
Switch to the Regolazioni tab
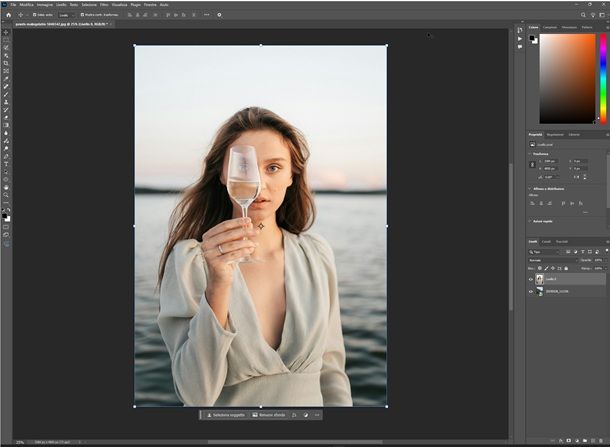pos(555,135)
